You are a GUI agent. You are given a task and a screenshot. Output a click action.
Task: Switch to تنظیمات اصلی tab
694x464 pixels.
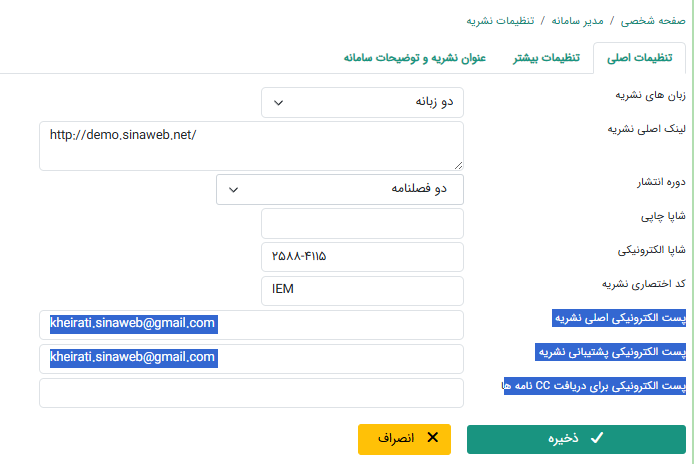click(639, 59)
